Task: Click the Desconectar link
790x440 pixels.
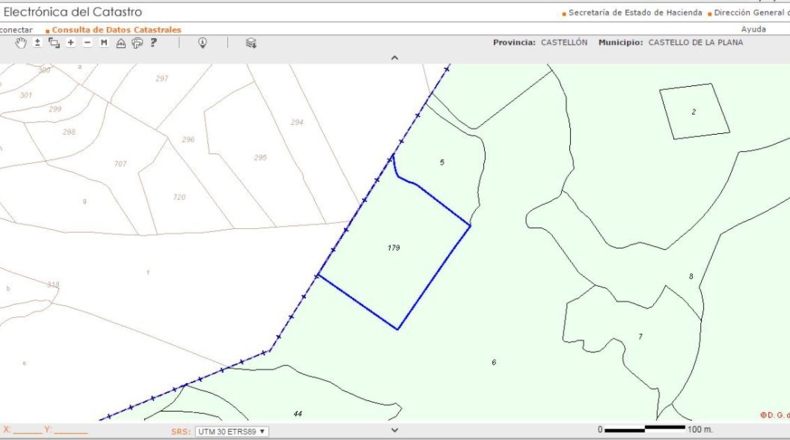Action: tap(16, 30)
